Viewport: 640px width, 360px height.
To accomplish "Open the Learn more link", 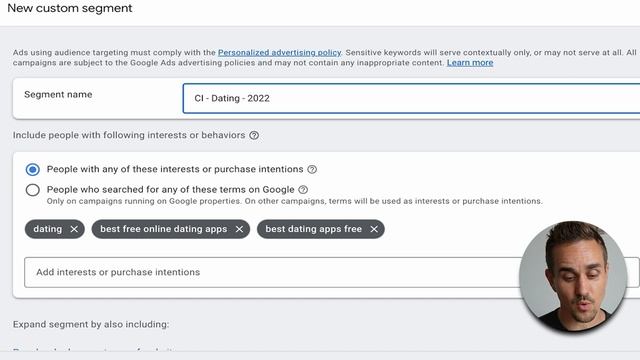I will pyautogui.click(x=470, y=63).
